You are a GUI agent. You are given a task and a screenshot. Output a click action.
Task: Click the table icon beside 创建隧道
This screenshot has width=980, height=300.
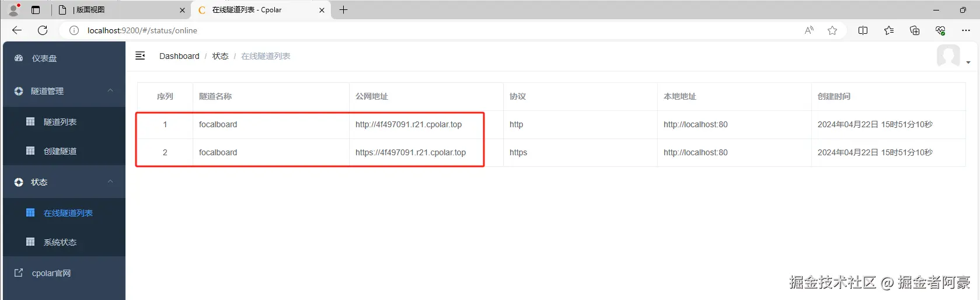(x=30, y=151)
